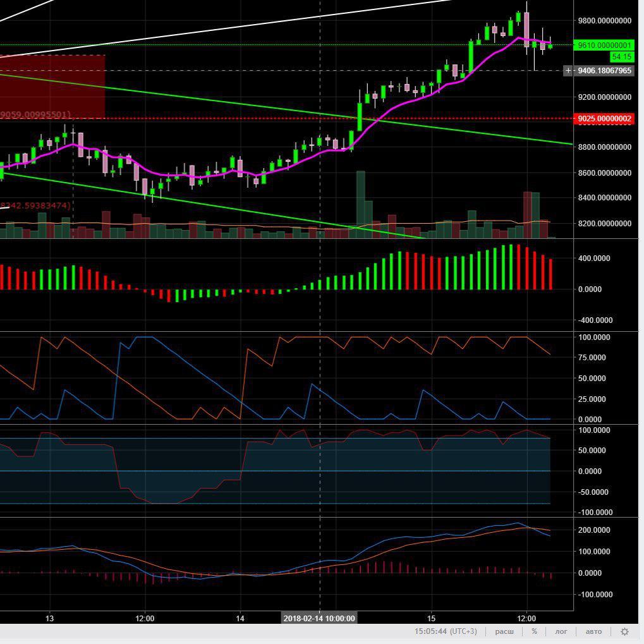Click the 9406.18067965 crosshair price label
Screen dimensions: 644x644
click(x=604, y=71)
